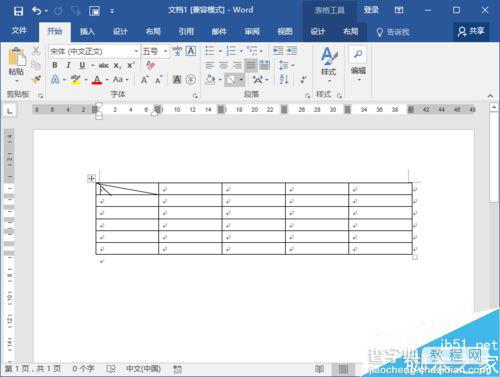The image size is (500, 377).
Task: Click the table move handle
Action: click(91, 178)
